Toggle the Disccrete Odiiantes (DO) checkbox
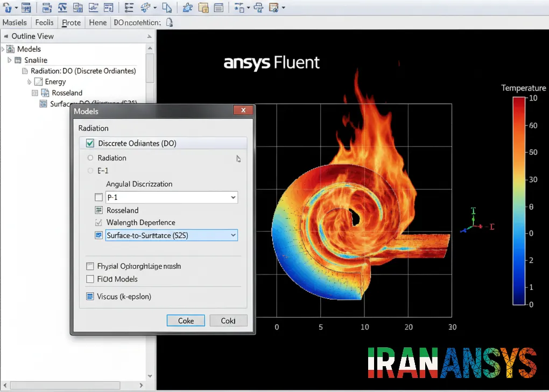 click(x=90, y=143)
